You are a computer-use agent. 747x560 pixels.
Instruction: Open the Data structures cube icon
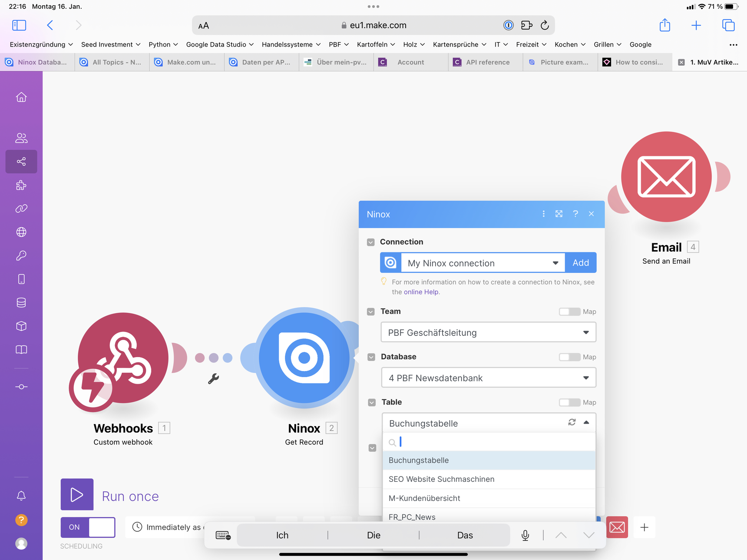coord(21,326)
